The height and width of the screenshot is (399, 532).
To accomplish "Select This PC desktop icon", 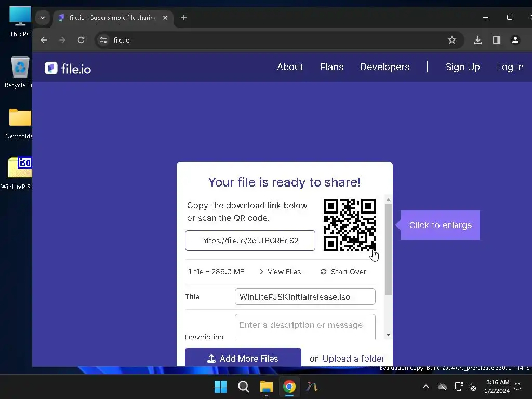I will [x=20, y=22].
